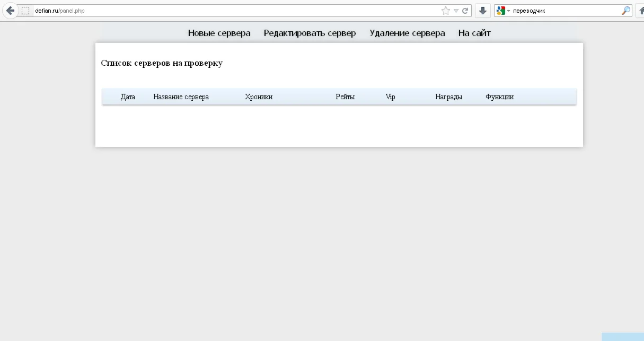
Task: Click the site identity icon beside URL
Action: point(25,11)
